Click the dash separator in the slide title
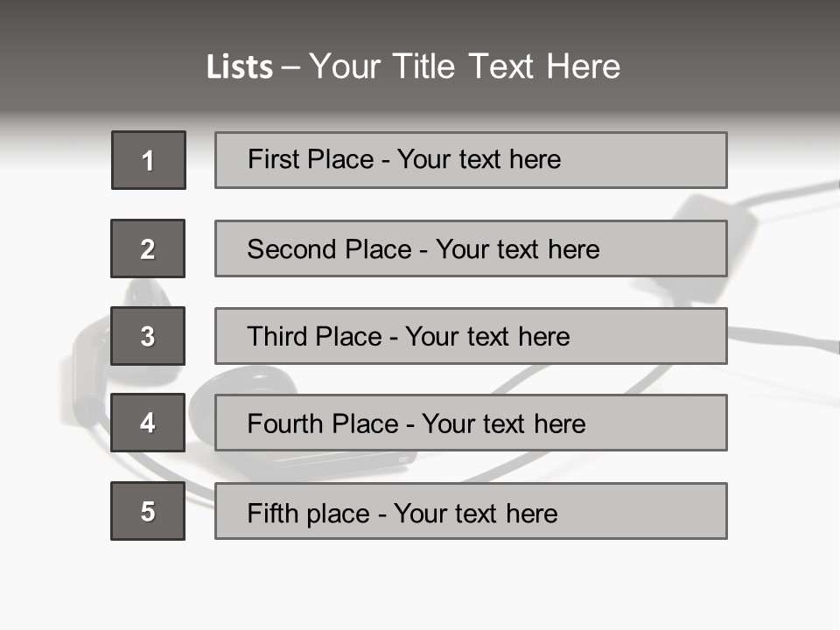Viewport: 840px width, 630px height. (290, 67)
